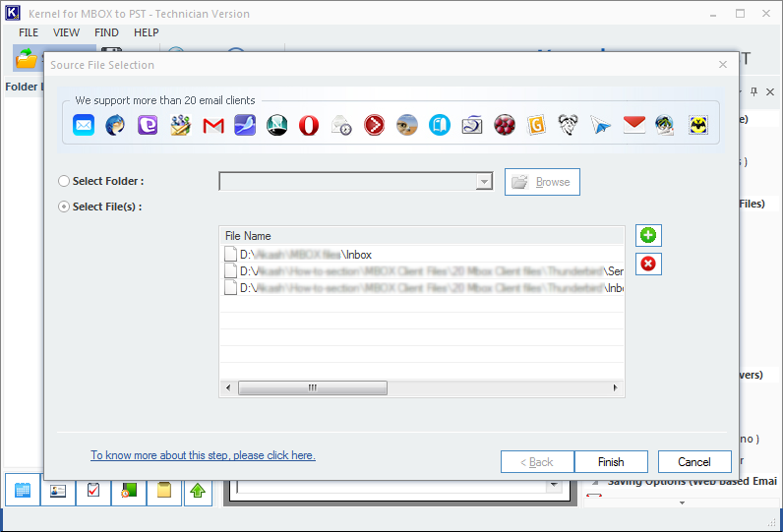Select the "Select Folder" radio button

tap(64, 181)
